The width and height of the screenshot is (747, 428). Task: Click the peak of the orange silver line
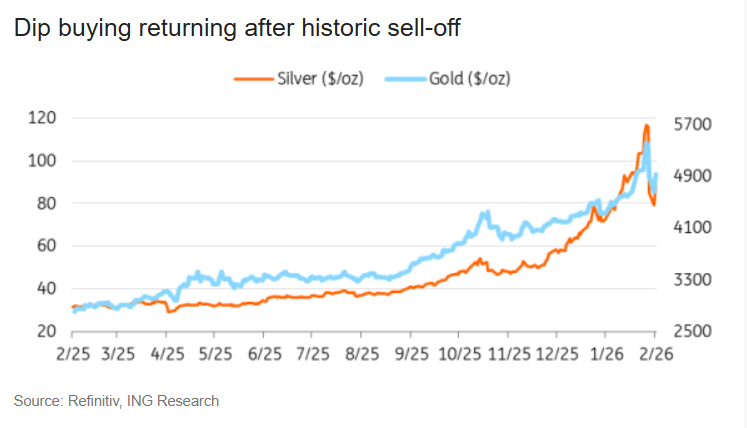click(646, 126)
